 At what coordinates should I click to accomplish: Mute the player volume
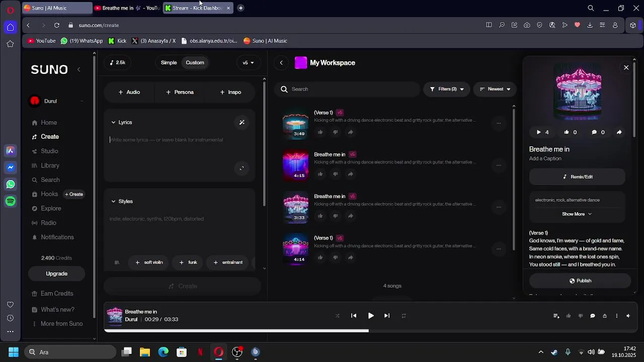(628, 316)
